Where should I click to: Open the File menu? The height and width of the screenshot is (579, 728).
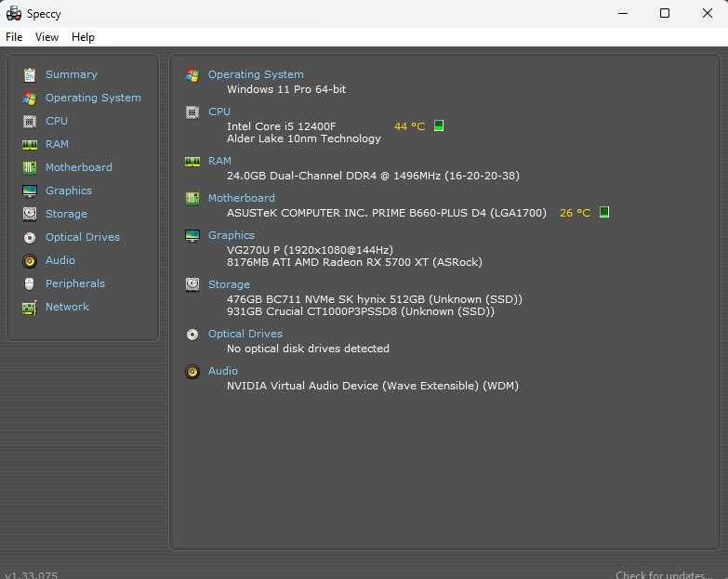click(14, 37)
